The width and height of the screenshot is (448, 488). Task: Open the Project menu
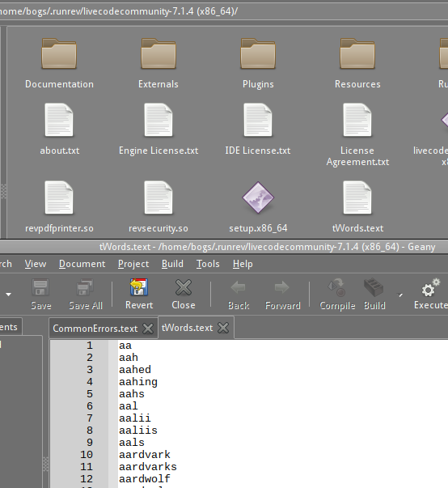133,264
